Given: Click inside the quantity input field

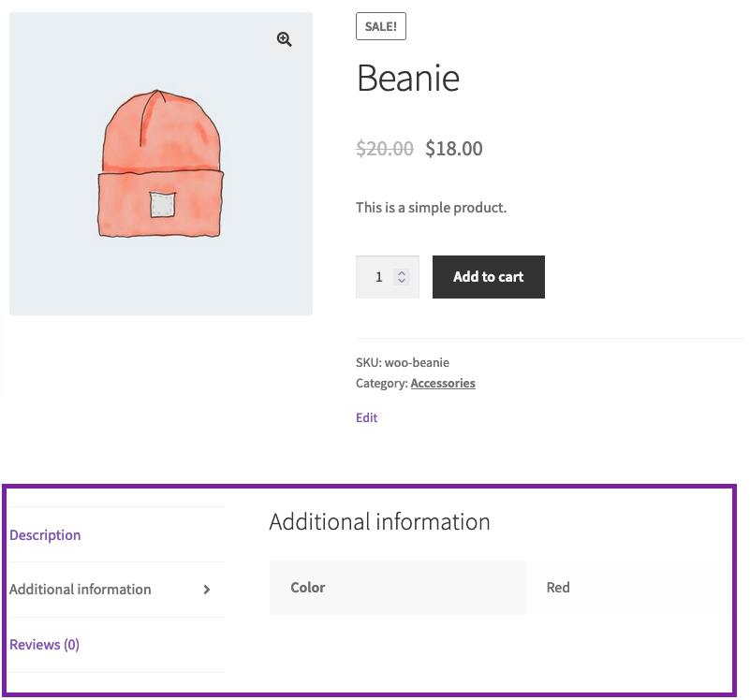Looking at the screenshot, I should (x=378, y=276).
